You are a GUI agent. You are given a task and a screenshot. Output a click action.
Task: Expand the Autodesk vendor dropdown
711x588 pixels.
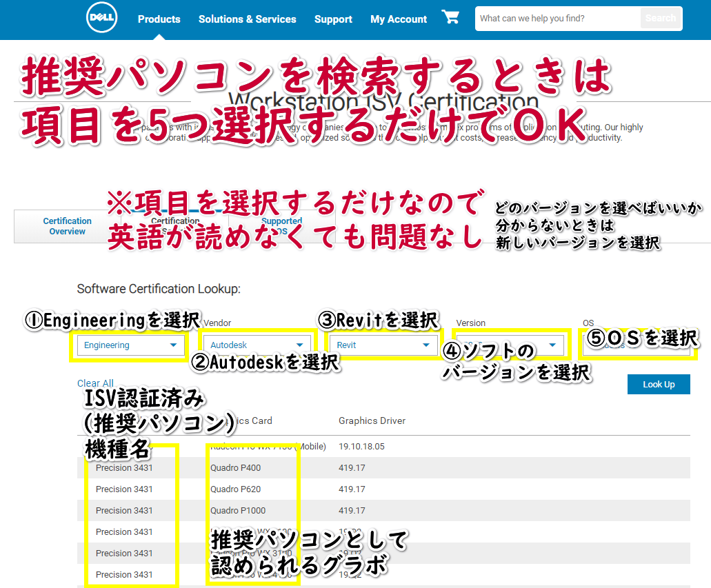[257, 345]
